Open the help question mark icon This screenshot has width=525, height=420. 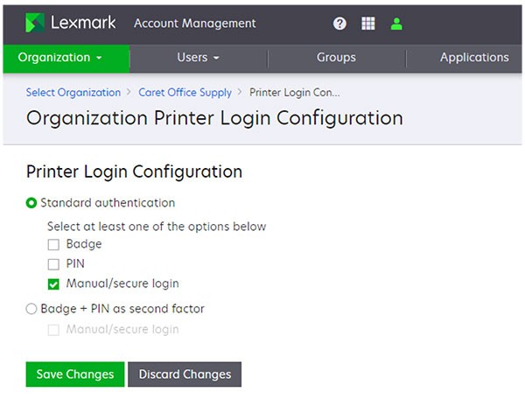click(340, 24)
